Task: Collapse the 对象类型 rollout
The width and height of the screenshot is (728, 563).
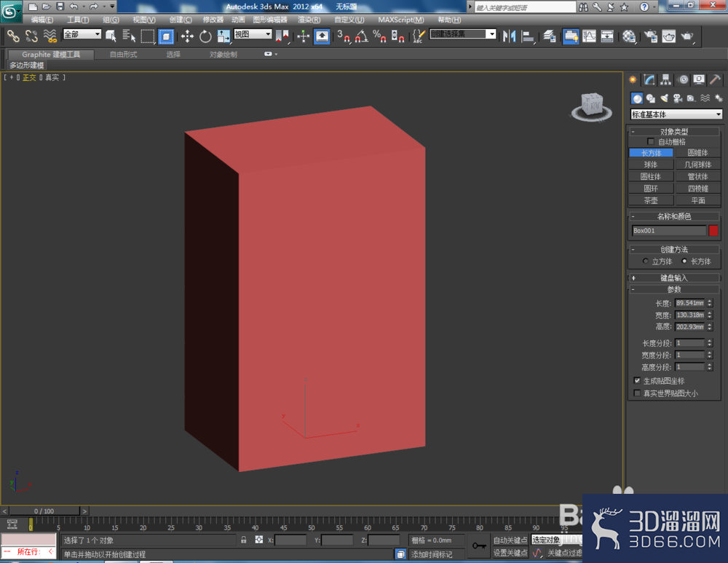Action: pos(674,131)
